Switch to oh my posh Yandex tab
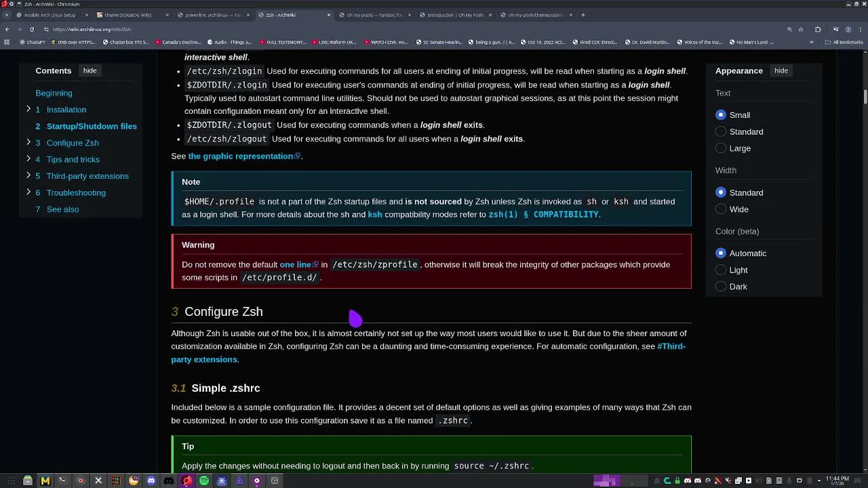Screen dimensions: 868x488 [374, 15]
